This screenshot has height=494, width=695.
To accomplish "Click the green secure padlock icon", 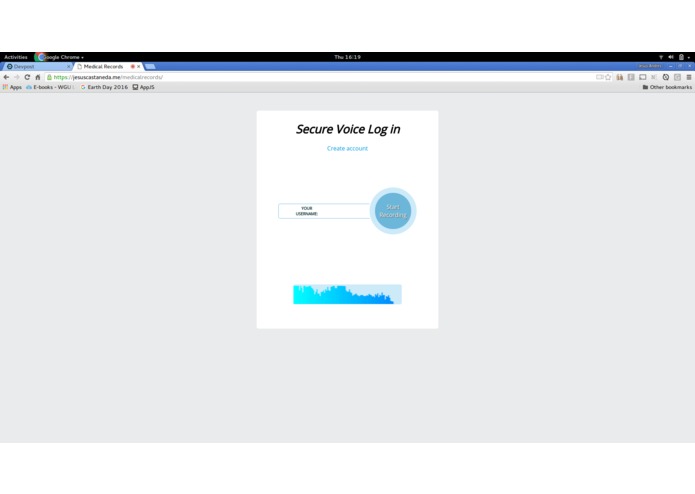I will 49,77.
